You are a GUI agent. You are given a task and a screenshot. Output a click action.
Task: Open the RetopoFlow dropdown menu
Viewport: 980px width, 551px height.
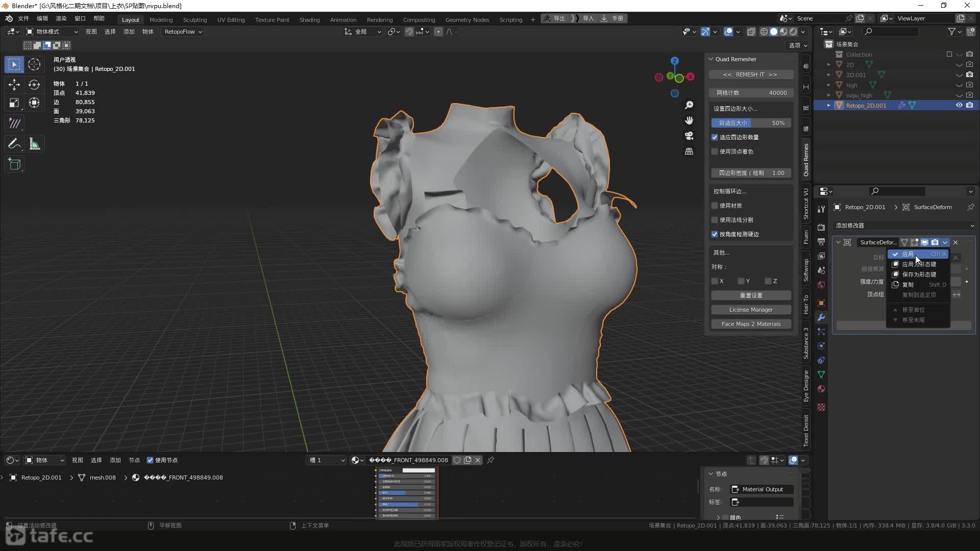183,32
